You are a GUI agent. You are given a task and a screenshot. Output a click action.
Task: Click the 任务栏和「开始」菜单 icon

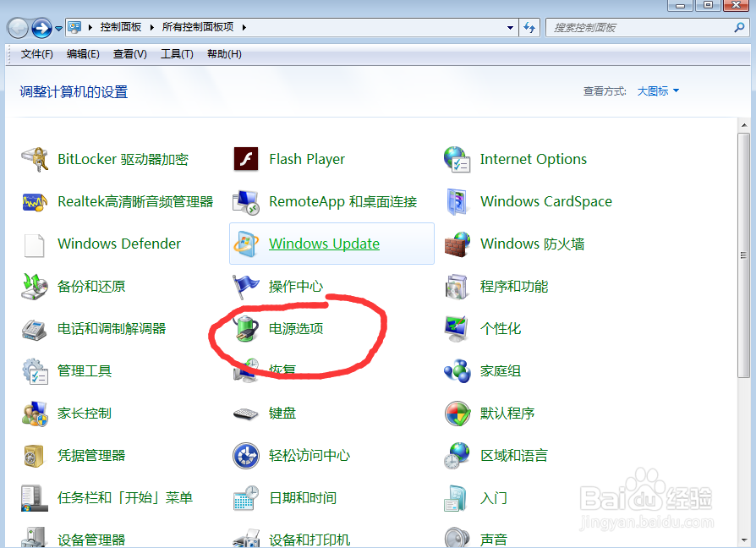click(35, 498)
